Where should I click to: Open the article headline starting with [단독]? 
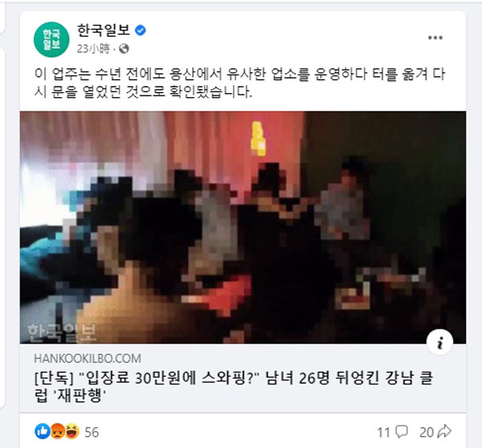point(234,386)
